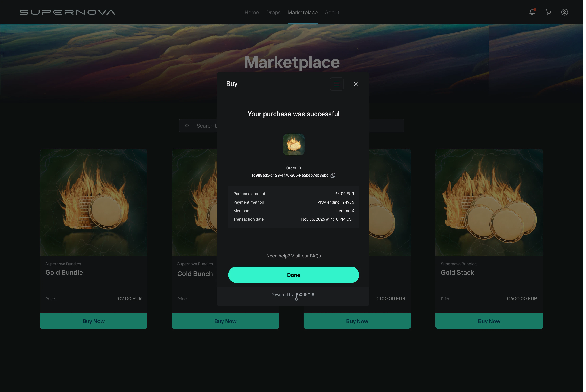This screenshot has width=586, height=392.
Task: Copy the Order ID to clipboard
Action: (x=333, y=175)
